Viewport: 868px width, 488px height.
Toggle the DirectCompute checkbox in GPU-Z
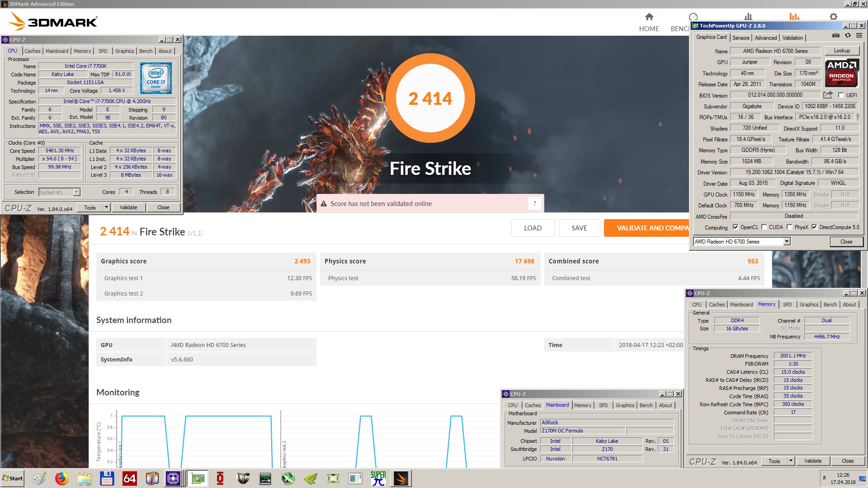click(x=814, y=227)
